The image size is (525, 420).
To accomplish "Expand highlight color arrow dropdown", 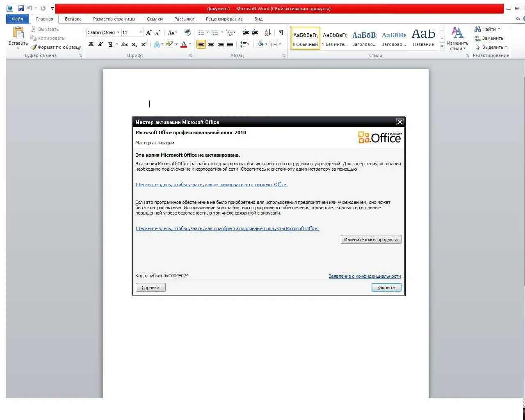I will coord(176,44).
